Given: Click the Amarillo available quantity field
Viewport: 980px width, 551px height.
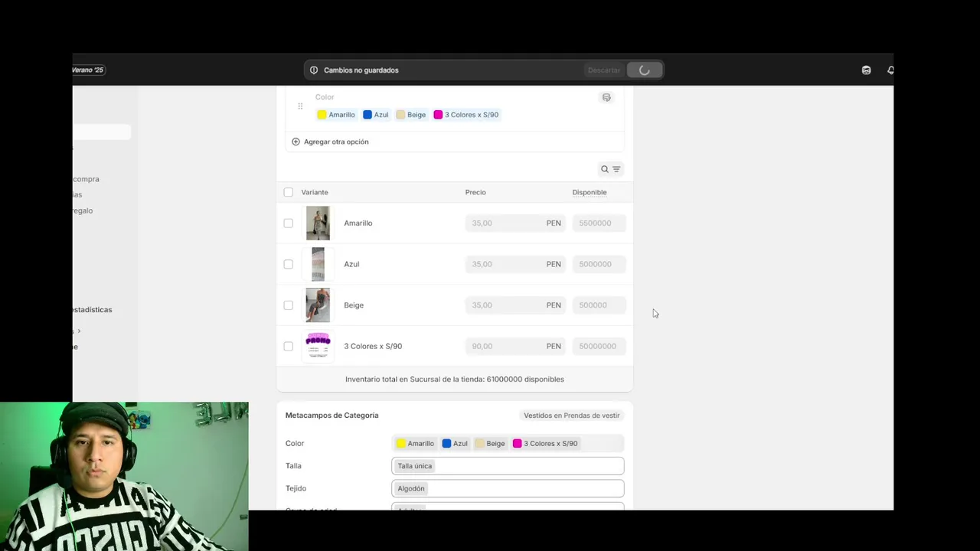Looking at the screenshot, I should coord(599,223).
